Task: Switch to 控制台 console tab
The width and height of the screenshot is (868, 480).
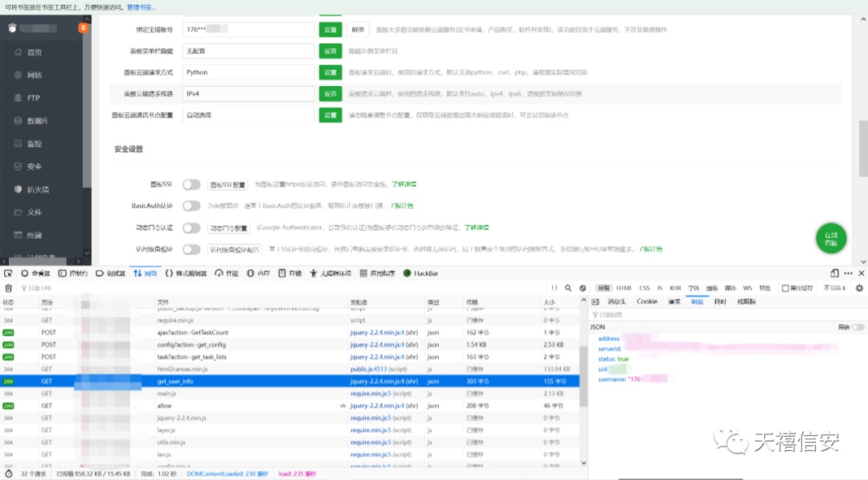Action: (x=73, y=273)
